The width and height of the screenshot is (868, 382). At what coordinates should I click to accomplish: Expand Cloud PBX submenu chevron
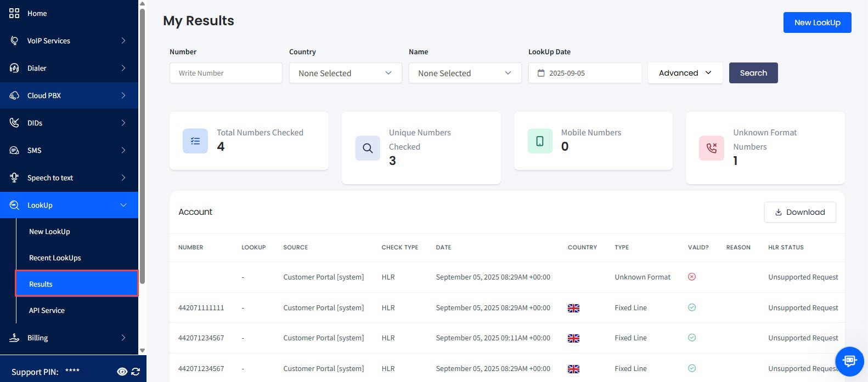click(123, 95)
